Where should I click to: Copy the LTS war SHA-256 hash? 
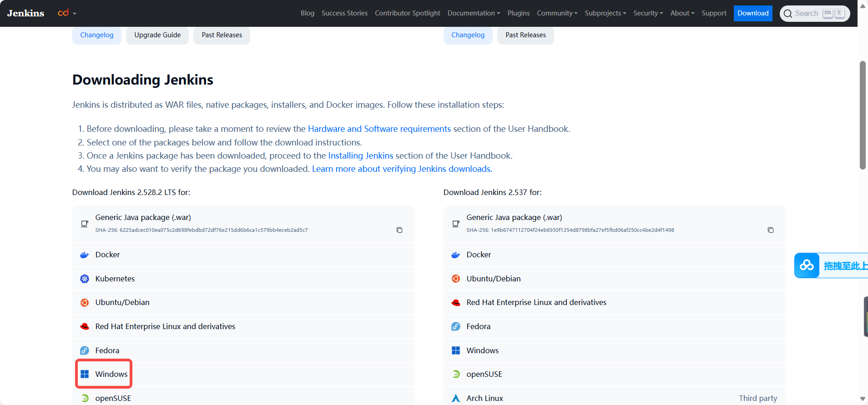399,230
